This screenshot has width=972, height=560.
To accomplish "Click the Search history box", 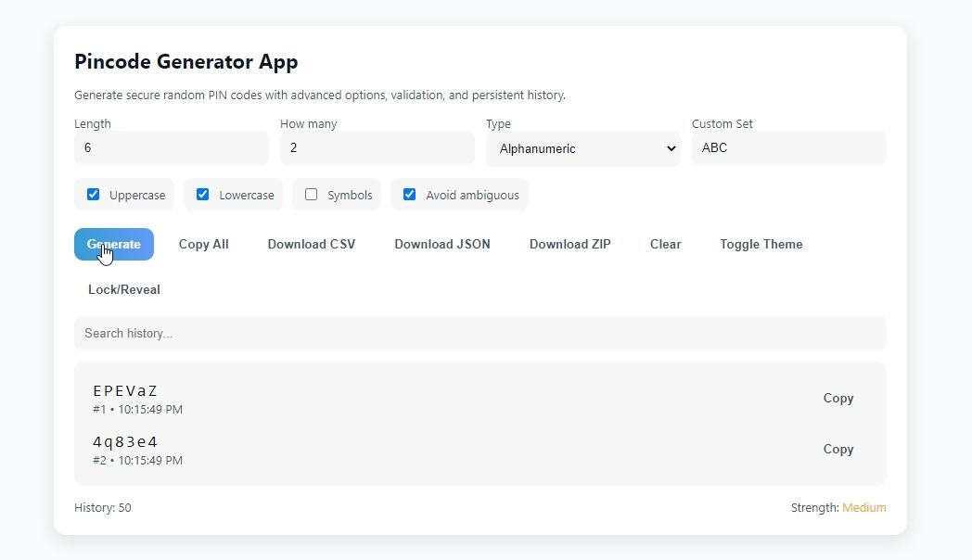I will (480, 333).
